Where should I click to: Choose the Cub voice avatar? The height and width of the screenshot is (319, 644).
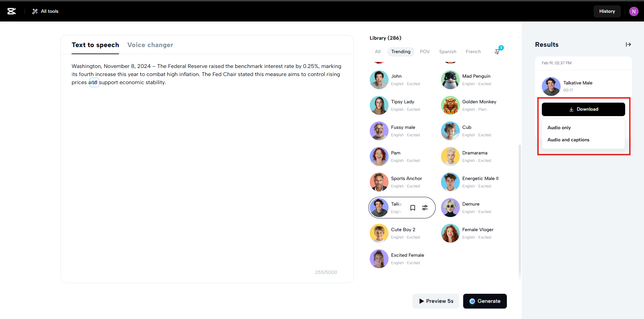tap(450, 131)
